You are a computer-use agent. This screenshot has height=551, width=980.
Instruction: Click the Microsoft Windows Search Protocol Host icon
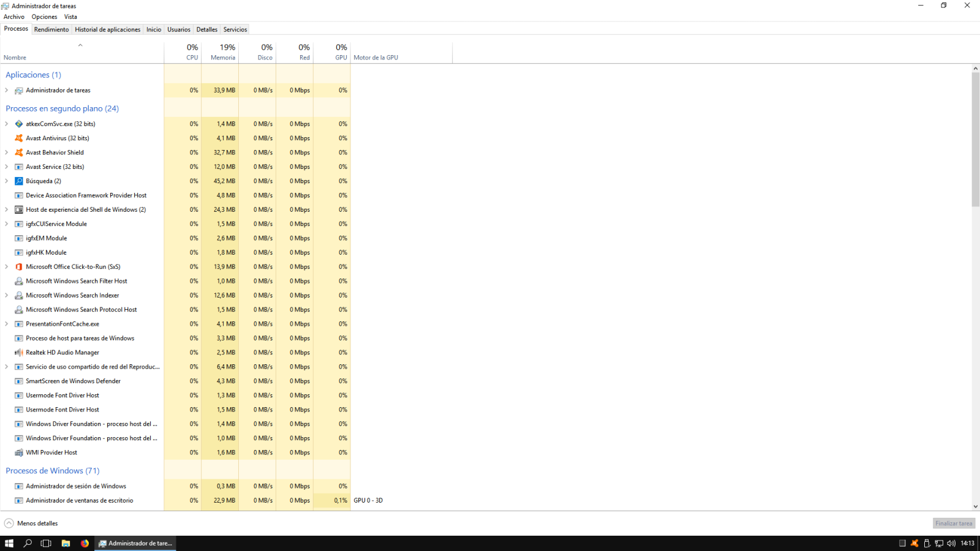[x=19, y=310]
